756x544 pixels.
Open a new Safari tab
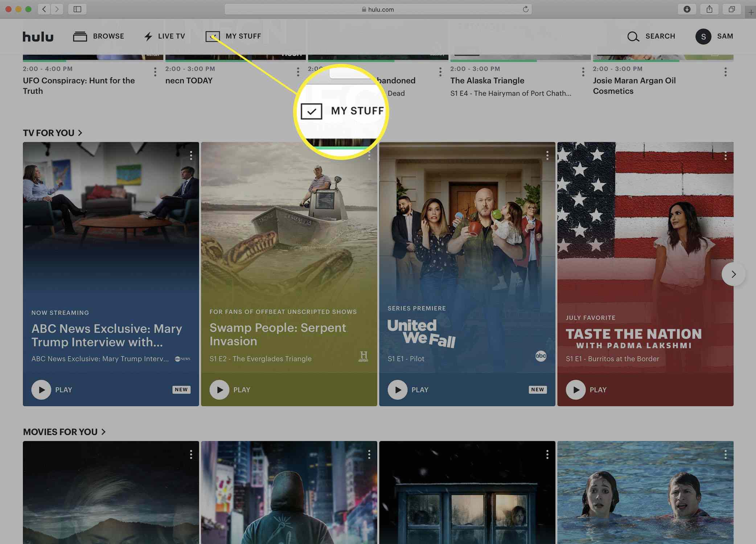click(x=751, y=13)
